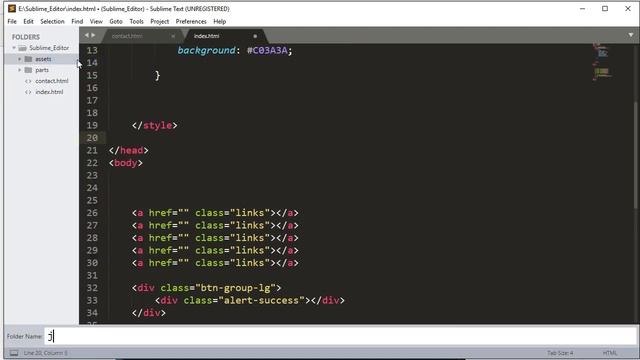This screenshot has height=360, width=640.
Task: Focus the Folder Name input field
Action: point(340,336)
